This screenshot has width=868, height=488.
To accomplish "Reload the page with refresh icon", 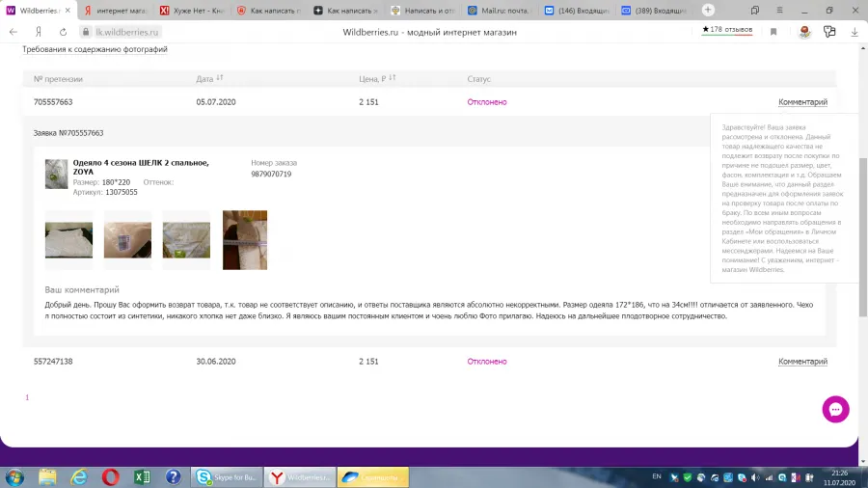I will (x=63, y=32).
